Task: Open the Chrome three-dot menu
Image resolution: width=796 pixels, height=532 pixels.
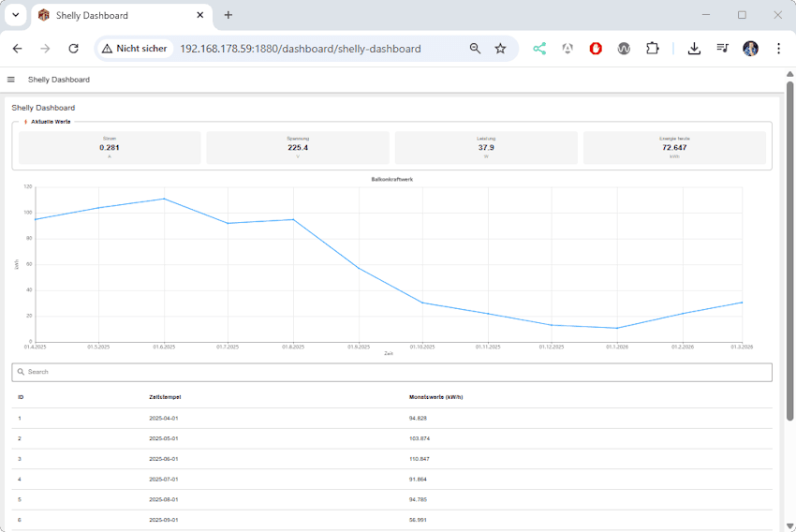Action: point(778,49)
